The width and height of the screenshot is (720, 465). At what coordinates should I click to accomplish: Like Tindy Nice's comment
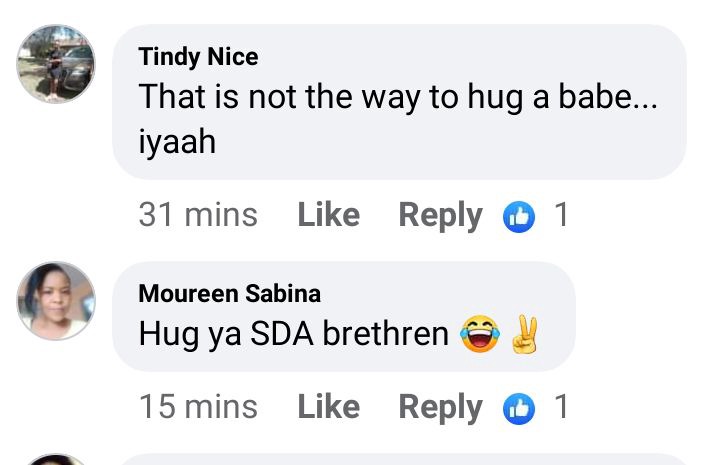pyautogui.click(x=329, y=214)
